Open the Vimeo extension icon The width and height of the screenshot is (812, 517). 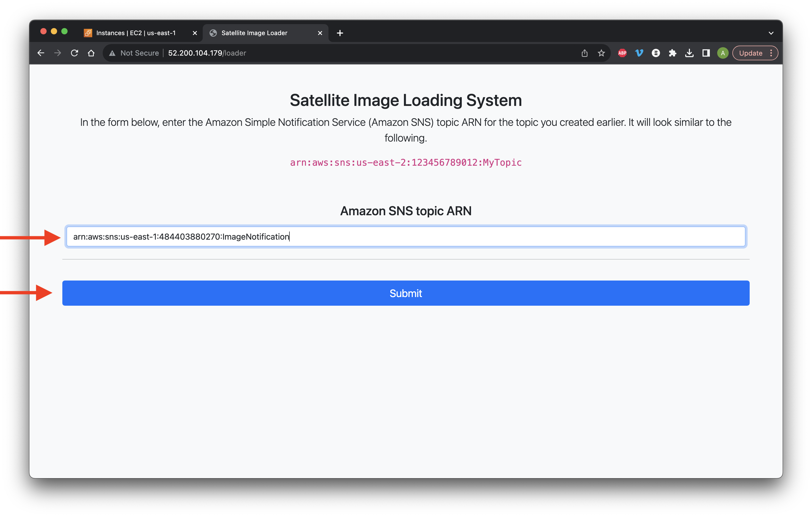639,53
